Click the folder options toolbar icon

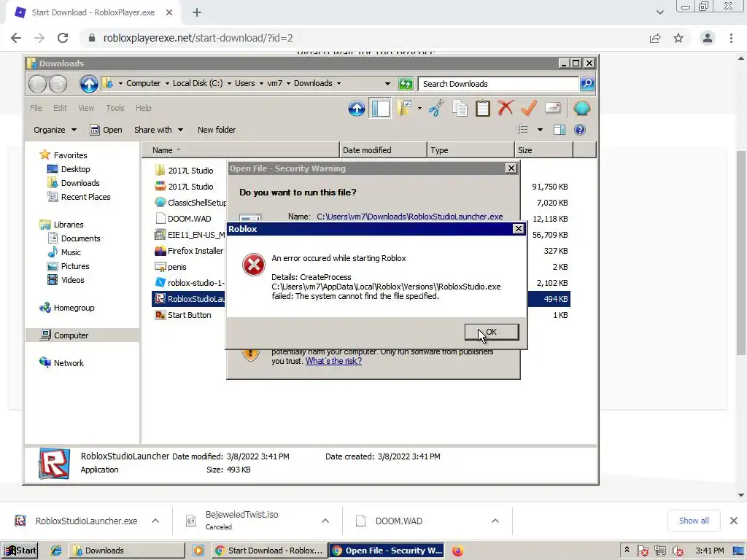[x=405, y=108]
